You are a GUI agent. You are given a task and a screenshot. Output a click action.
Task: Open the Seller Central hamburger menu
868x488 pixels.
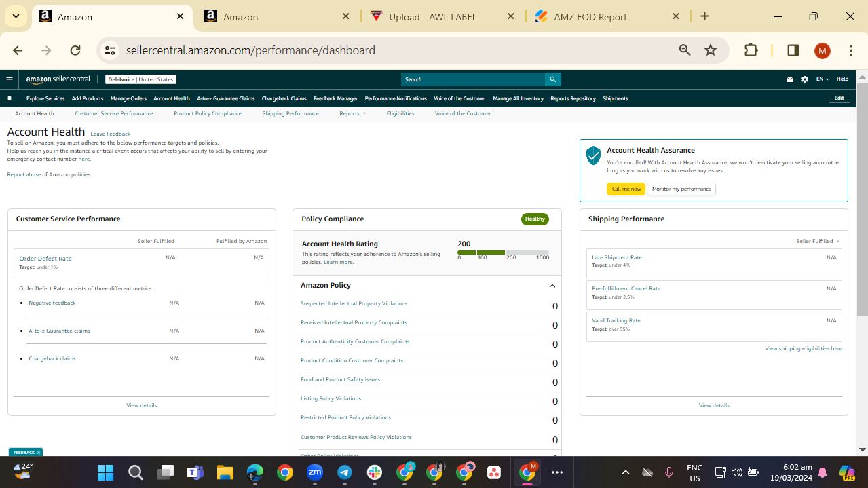(x=10, y=79)
